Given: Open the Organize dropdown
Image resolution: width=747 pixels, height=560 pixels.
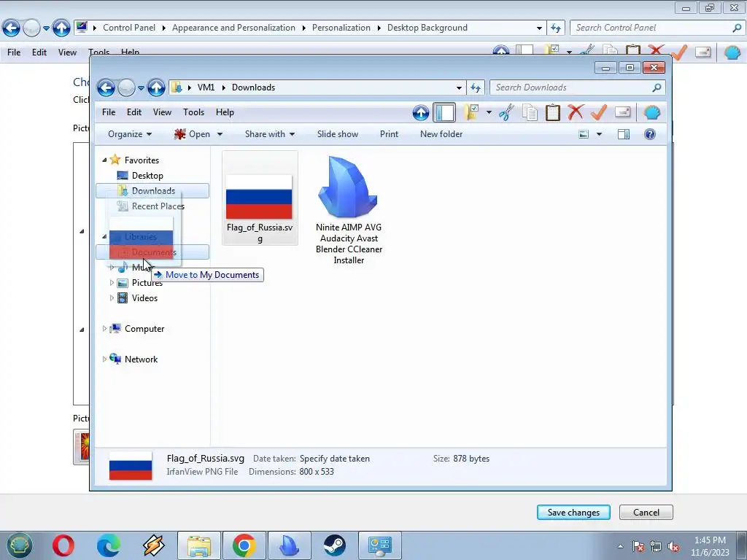Looking at the screenshot, I should pos(130,134).
